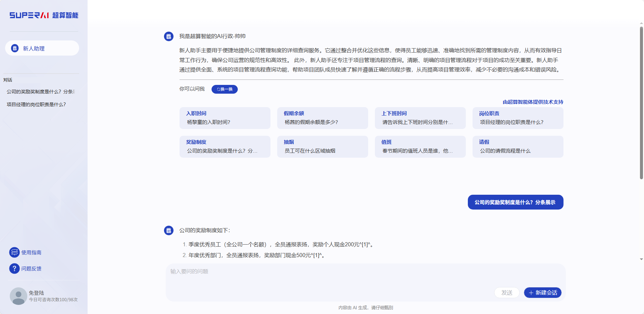
Task: Start a new chat with 新建会话
Action: click(543, 292)
